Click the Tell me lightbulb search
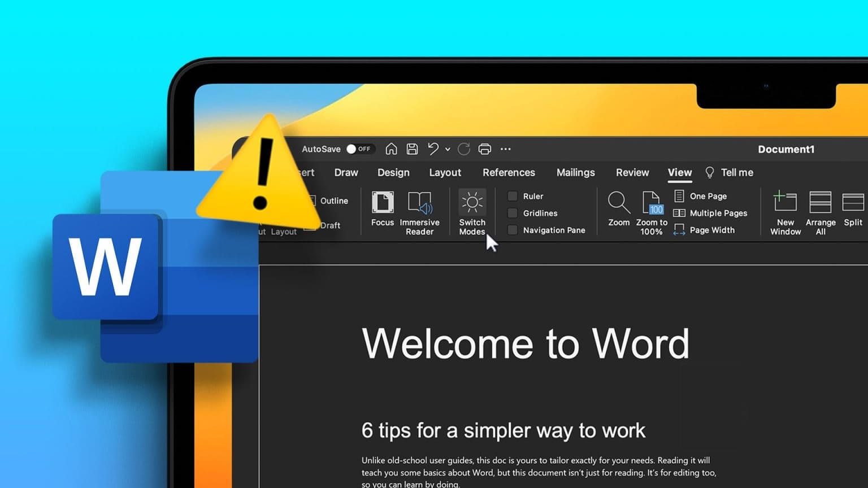The height and width of the screenshot is (488, 868). pyautogui.click(x=729, y=172)
